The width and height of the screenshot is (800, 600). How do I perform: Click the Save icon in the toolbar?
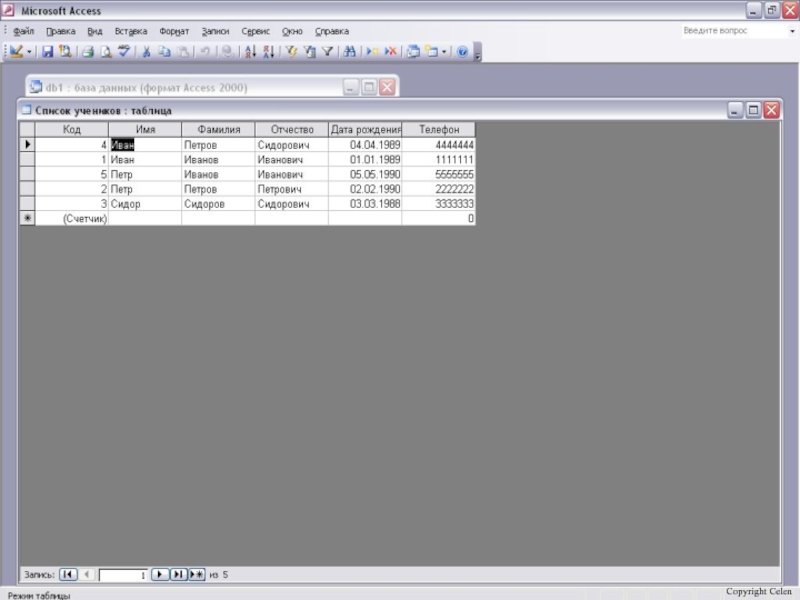click(x=47, y=51)
